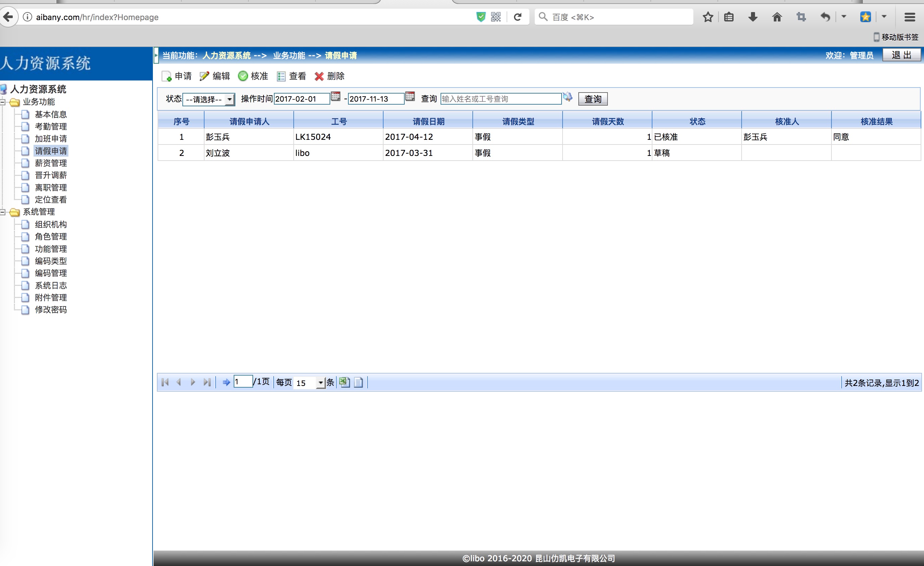Click the 查看 view icon

click(x=281, y=76)
